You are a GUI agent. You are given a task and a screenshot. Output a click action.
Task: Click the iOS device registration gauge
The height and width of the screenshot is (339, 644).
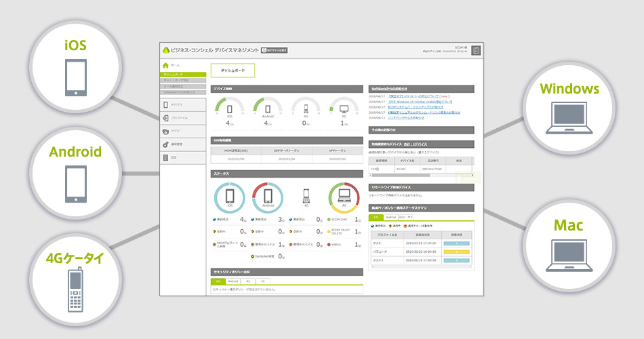click(230, 106)
